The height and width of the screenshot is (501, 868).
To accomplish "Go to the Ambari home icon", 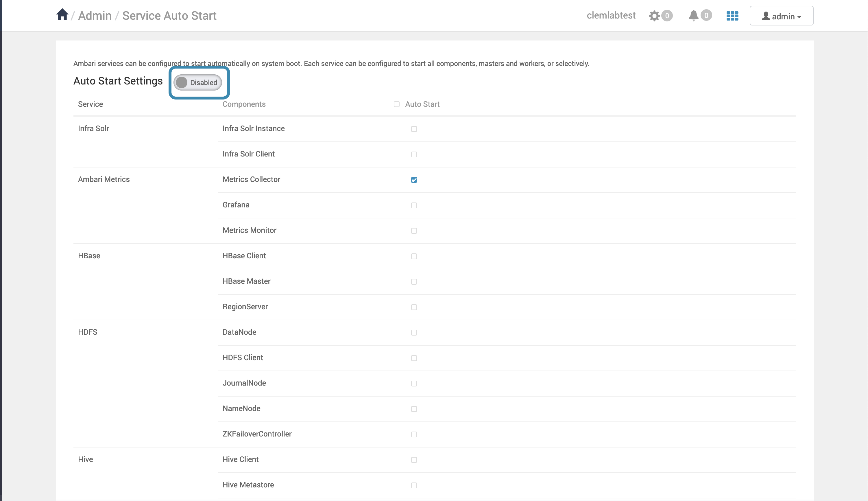I will point(62,15).
